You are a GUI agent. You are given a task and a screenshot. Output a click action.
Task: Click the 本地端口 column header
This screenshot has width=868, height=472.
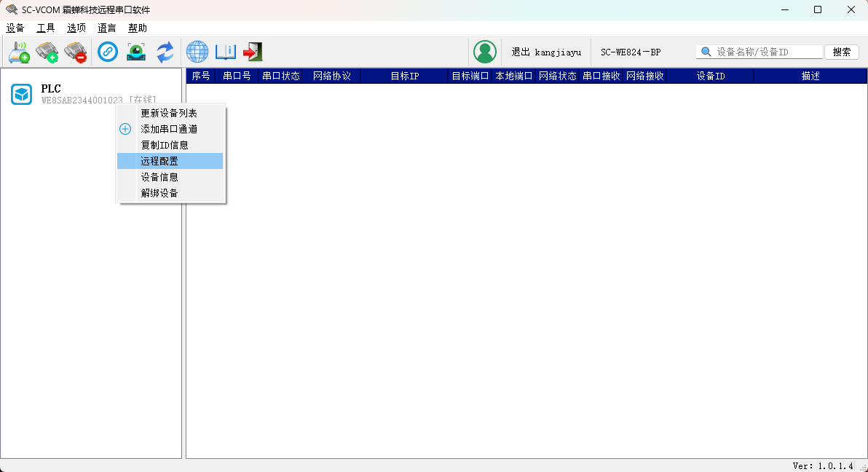(x=513, y=76)
